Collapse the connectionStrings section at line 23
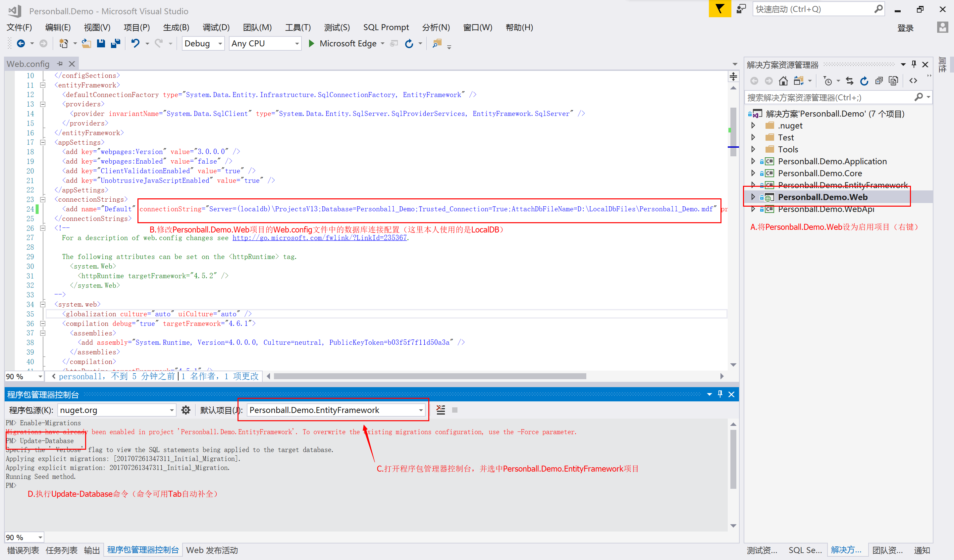 click(43, 199)
